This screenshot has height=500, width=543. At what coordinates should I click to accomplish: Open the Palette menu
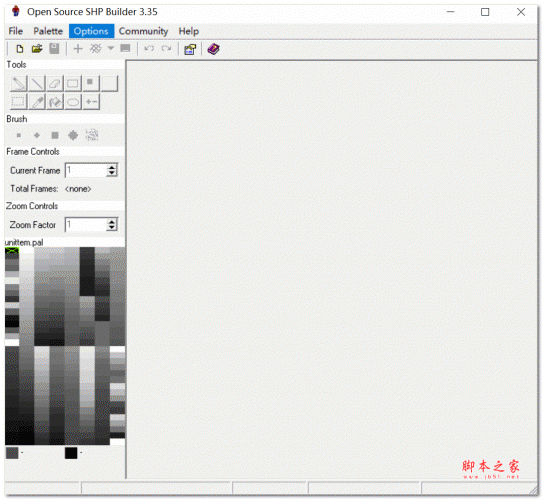click(48, 31)
